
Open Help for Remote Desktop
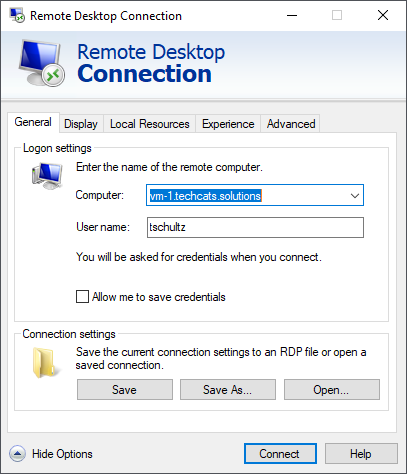[x=361, y=454]
